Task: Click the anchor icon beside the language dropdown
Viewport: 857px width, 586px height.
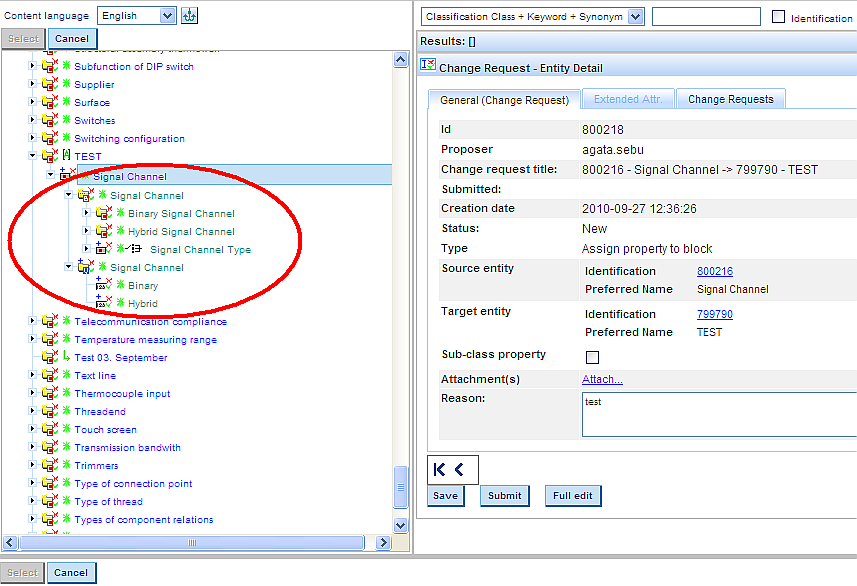Action: [189, 15]
